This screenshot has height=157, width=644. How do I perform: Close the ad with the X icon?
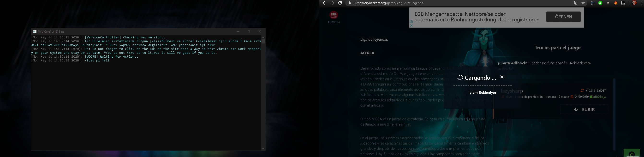[x=411, y=25]
